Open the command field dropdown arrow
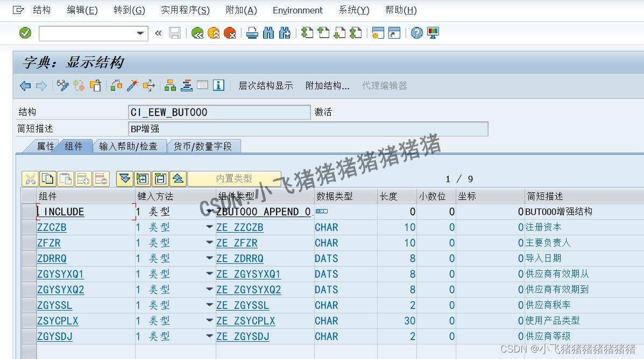The image size is (644, 359). [x=140, y=33]
